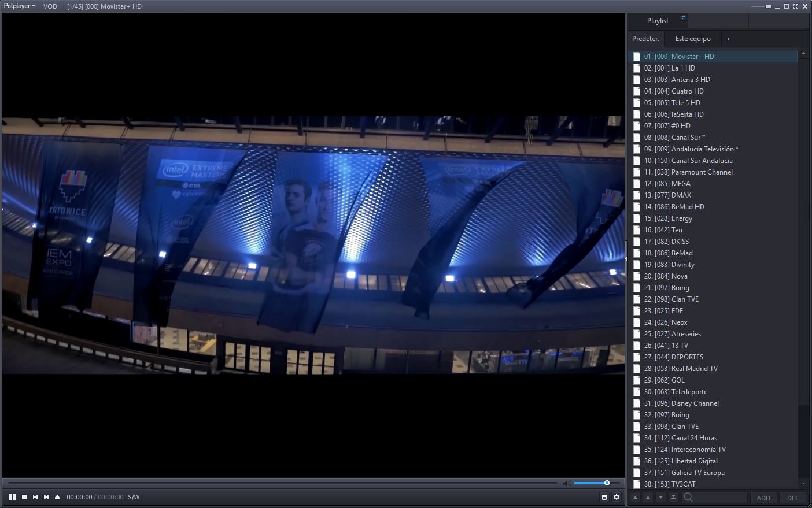This screenshot has width=812, height=508.
Task: Click the eject/open file icon
Action: click(57, 497)
